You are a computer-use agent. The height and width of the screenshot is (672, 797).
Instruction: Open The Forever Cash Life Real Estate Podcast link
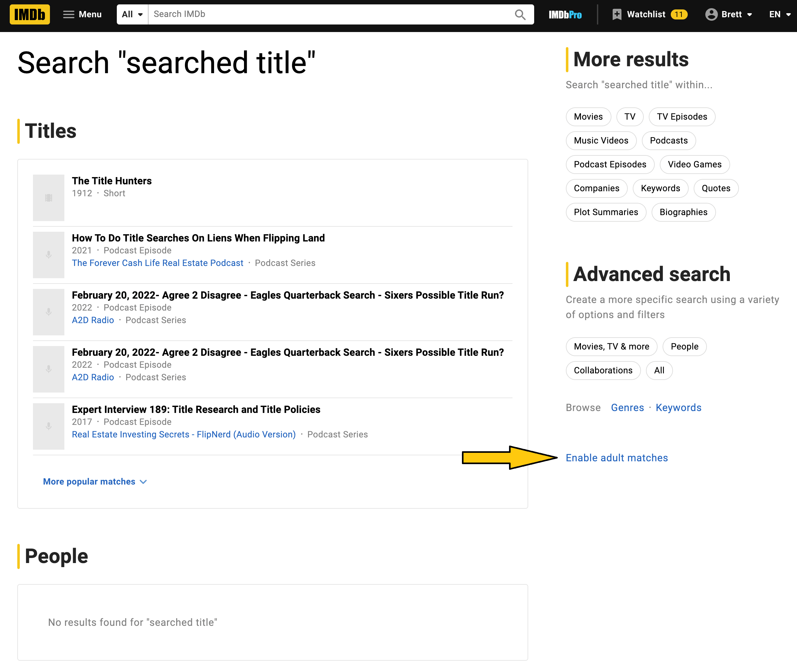coord(157,263)
